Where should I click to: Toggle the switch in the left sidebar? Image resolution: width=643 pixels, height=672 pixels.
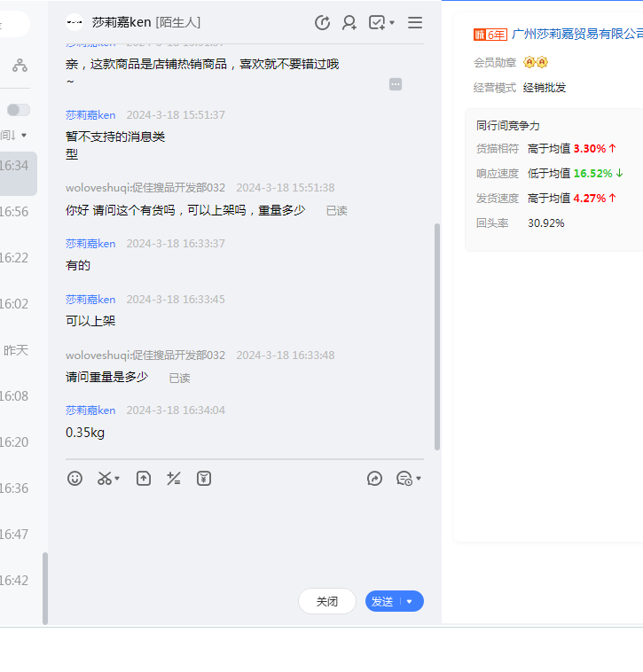tap(19, 110)
